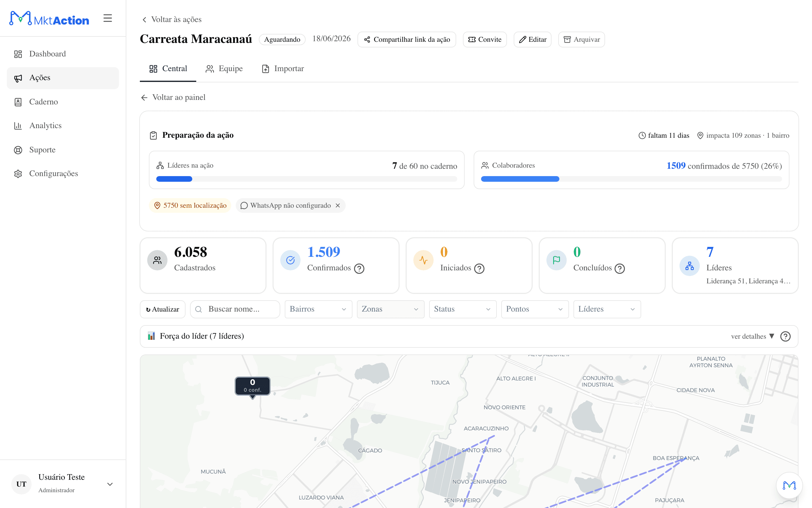Image resolution: width=812 pixels, height=508 pixels.
Task: Click the Dashboard grid icon
Action: tap(18, 54)
